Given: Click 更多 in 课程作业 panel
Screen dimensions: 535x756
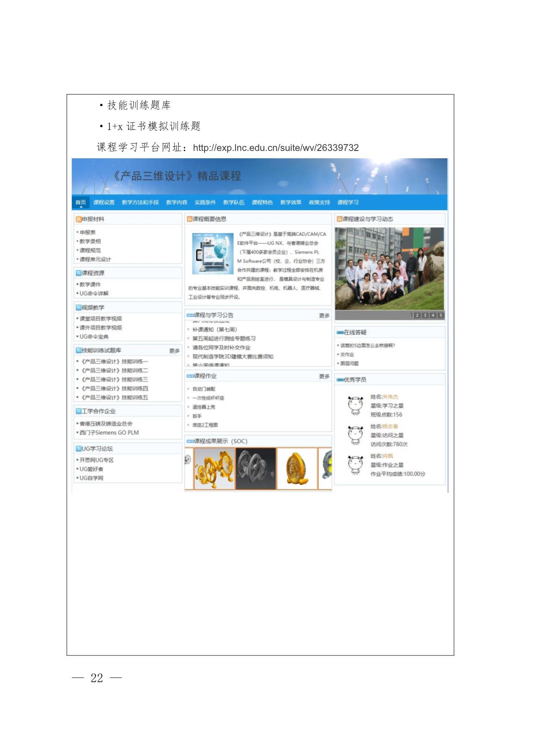Looking at the screenshot, I should pyautogui.click(x=324, y=376).
